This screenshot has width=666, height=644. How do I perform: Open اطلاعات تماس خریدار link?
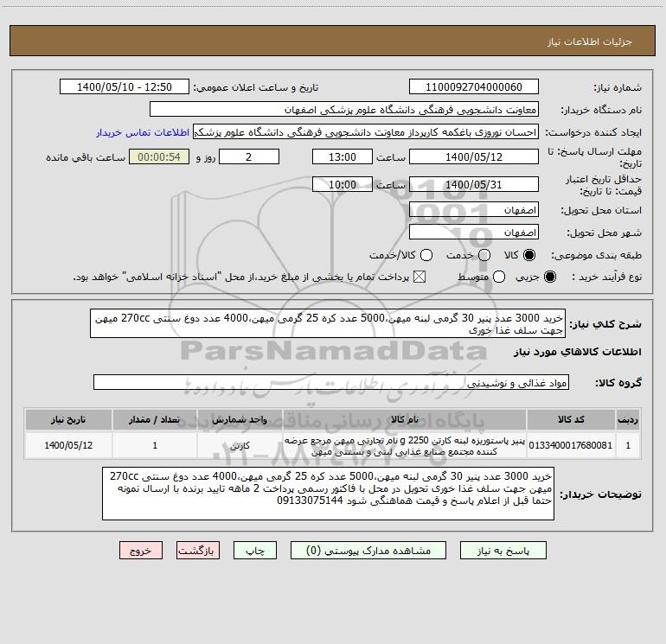click(143, 132)
